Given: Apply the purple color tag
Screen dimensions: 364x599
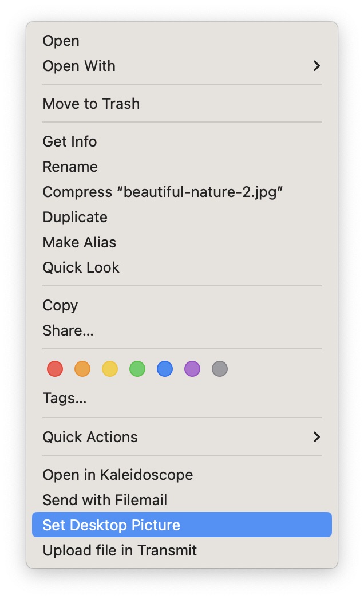Looking at the screenshot, I should (192, 369).
